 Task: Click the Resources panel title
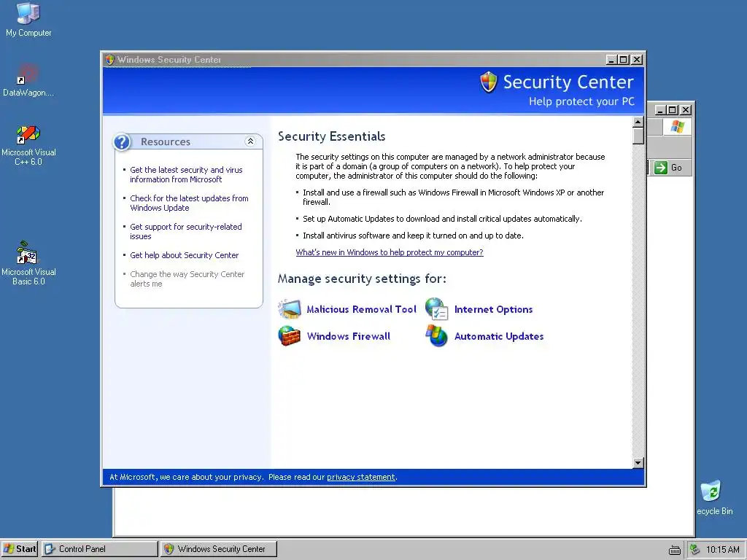166,142
